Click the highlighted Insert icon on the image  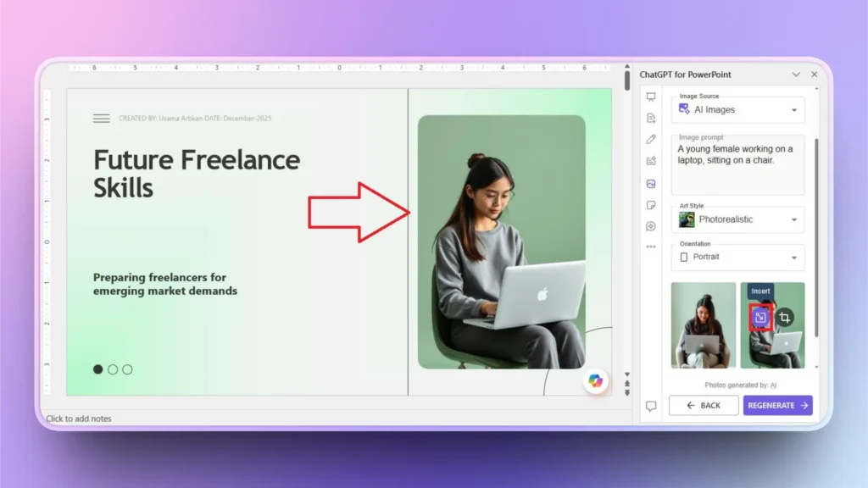click(x=760, y=316)
